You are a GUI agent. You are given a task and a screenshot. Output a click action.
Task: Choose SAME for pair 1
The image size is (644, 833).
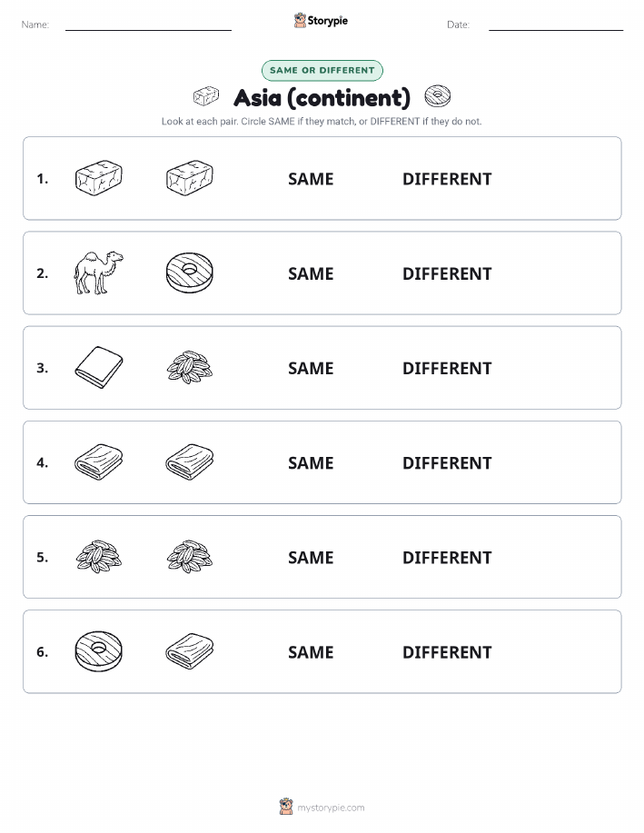(311, 179)
